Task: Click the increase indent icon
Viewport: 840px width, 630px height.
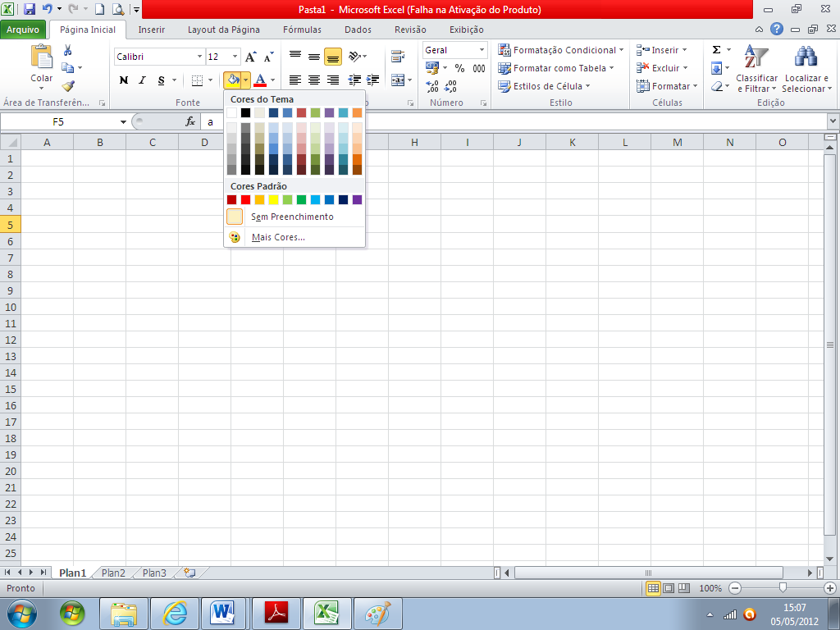Action: pyautogui.click(x=373, y=80)
